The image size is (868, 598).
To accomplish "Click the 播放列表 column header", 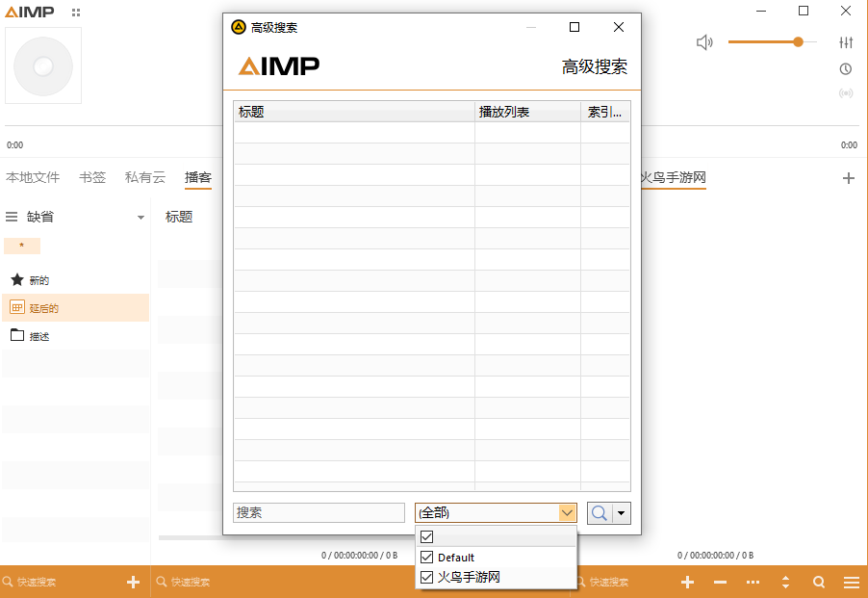I will tap(527, 112).
